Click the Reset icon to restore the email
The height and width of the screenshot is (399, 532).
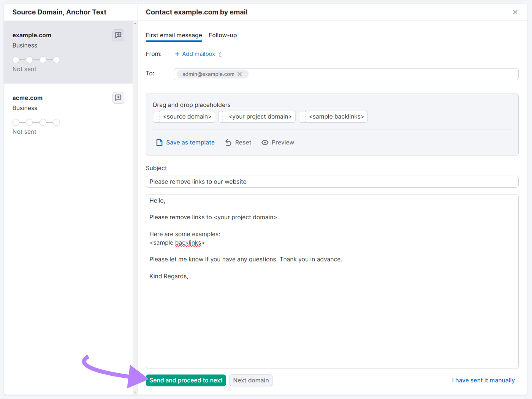click(228, 142)
